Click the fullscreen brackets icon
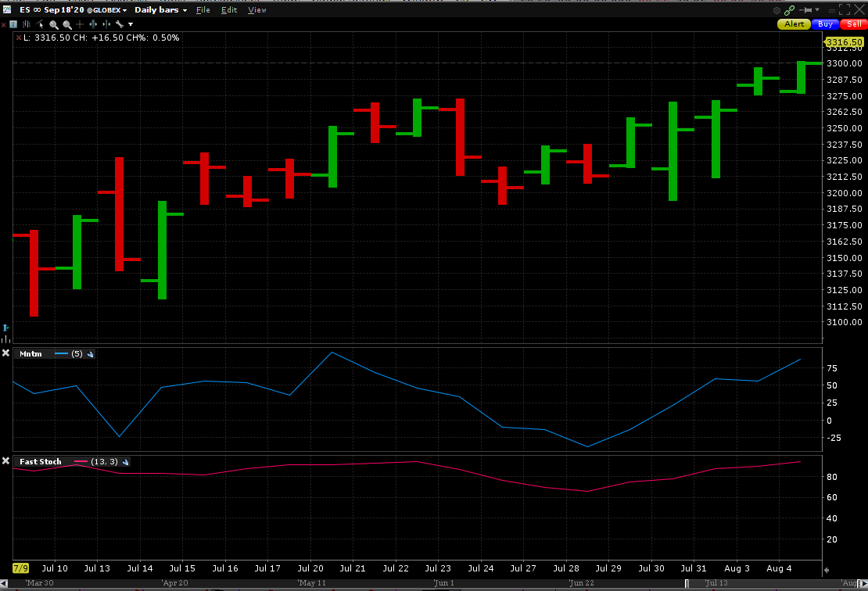 coord(845,10)
